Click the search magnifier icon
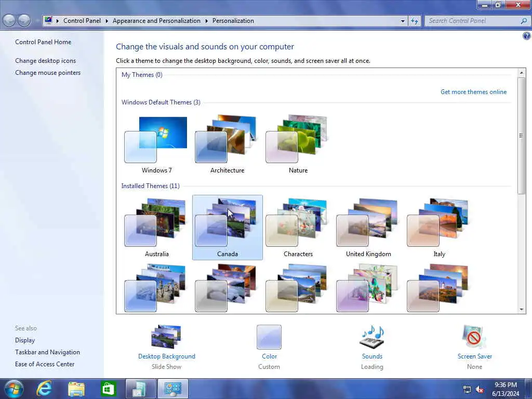The height and width of the screenshot is (399, 532). (524, 21)
